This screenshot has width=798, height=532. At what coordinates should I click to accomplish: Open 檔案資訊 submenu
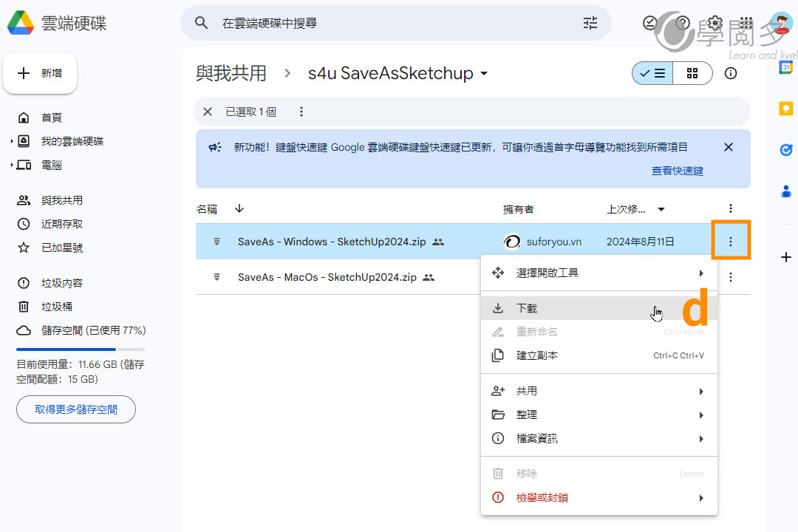[599, 438]
